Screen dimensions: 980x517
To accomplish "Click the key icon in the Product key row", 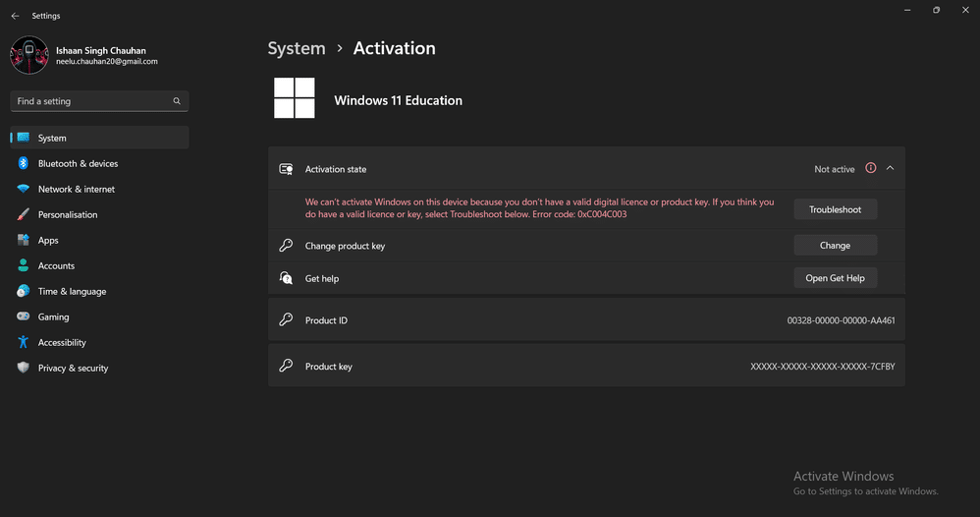I will point(287,367).
